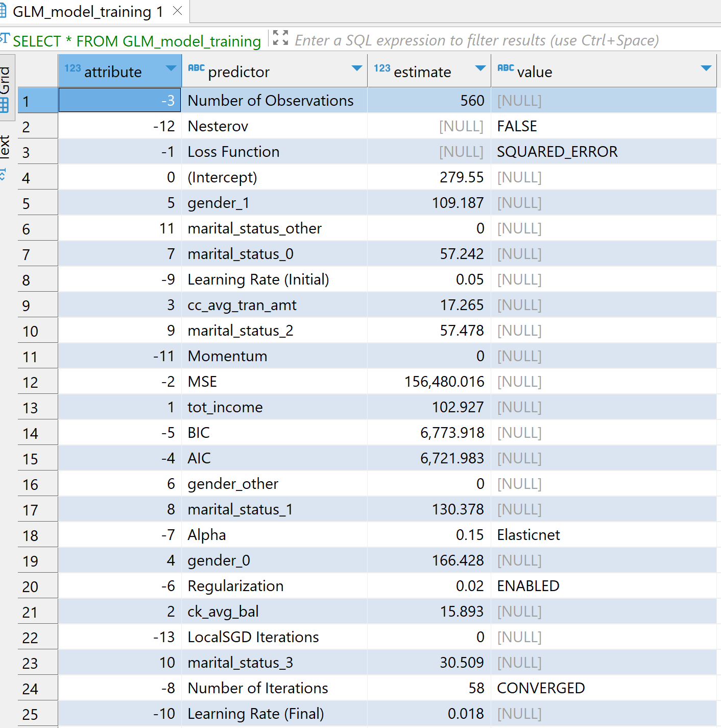The height and width of the screenshot is (728, 721).
Task: Select the 'Learning Rate (Final)' cell
Action: (275, 714)
